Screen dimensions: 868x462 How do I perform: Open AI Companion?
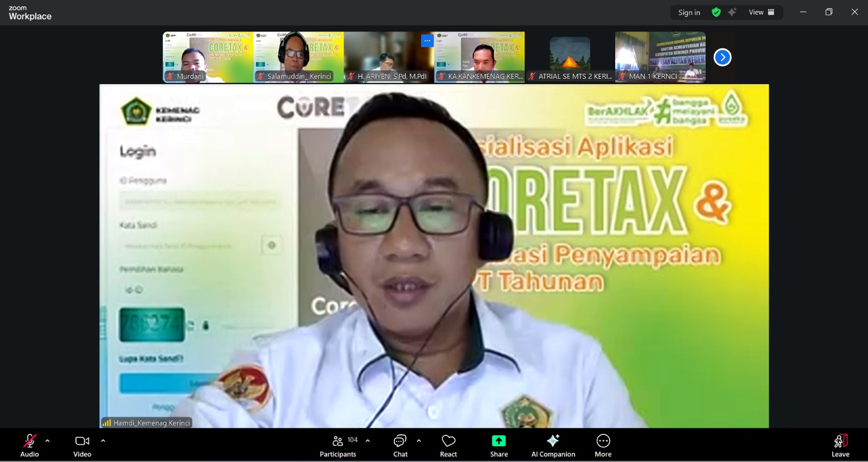point(553,445)
